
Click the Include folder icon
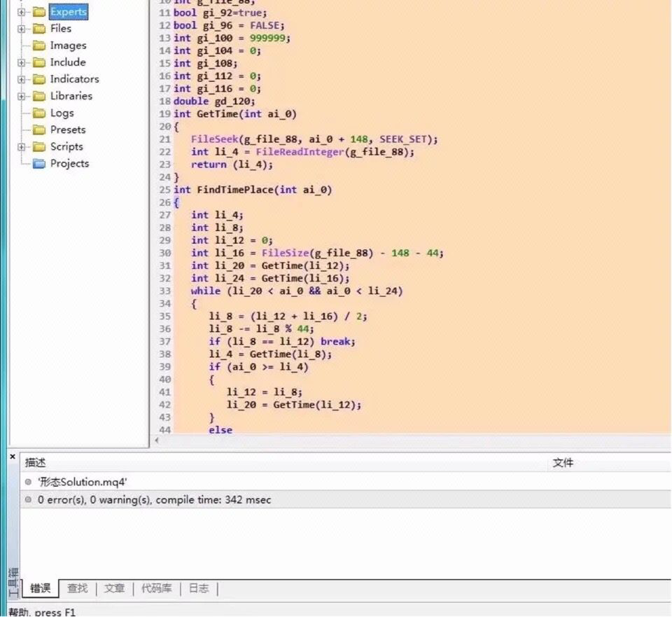[38, 62]
